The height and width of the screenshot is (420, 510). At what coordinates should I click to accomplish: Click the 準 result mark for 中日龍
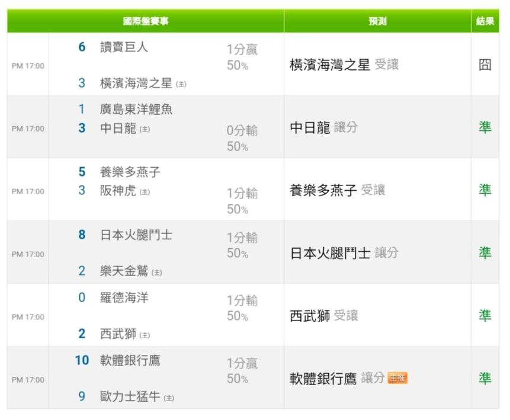[485, 127]
